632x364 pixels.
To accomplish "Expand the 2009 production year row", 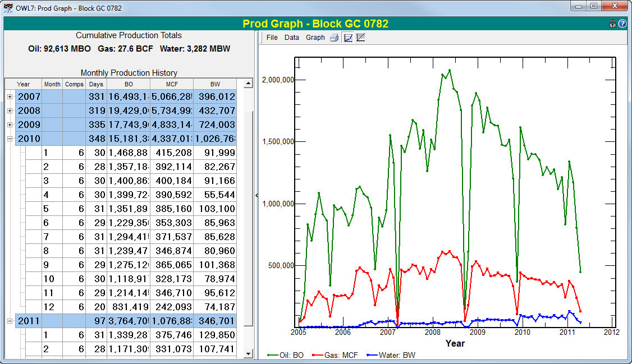I will tap(10, 125).
